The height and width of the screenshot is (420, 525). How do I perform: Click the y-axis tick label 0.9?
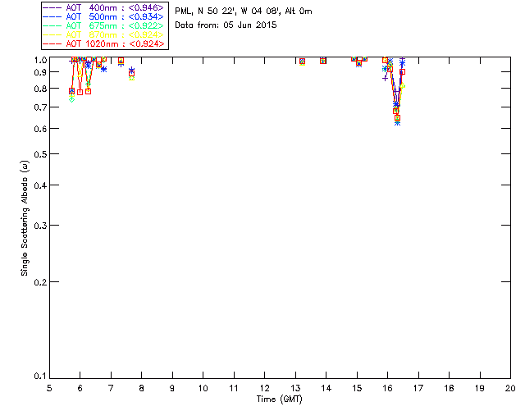40,72
